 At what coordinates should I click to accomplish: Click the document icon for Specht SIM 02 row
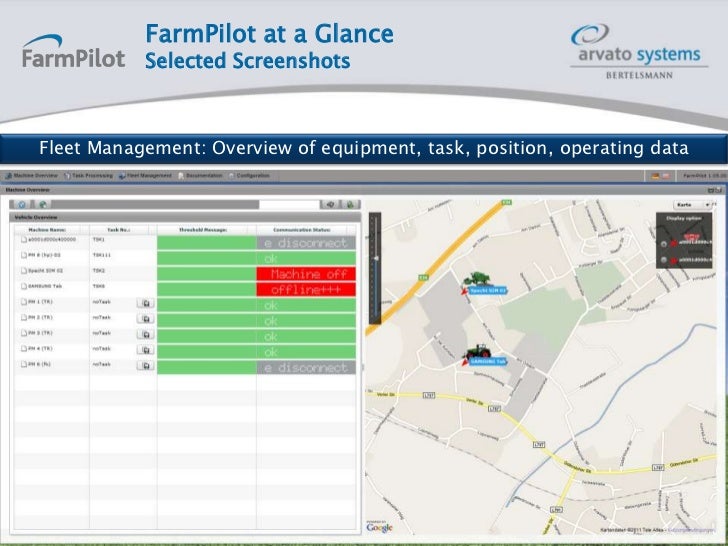tap(24, 271)
